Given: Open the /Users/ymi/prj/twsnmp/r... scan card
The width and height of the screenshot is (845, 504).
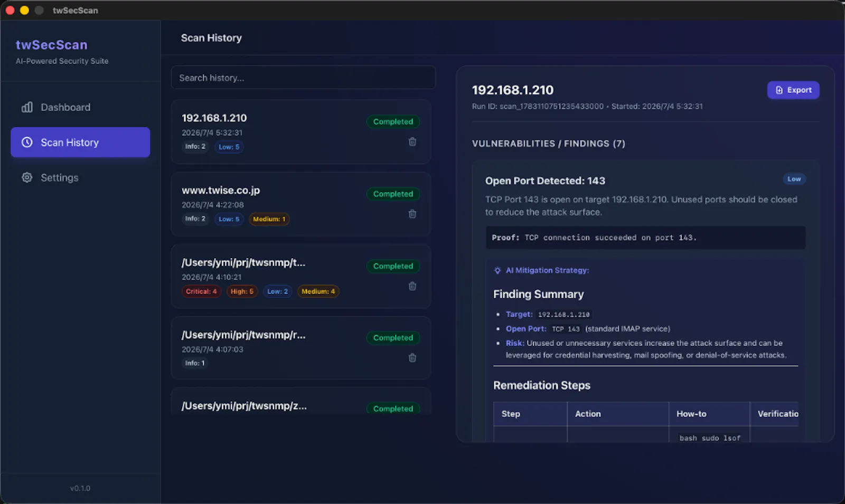Looking at the screenshot, I should [301, 348].
